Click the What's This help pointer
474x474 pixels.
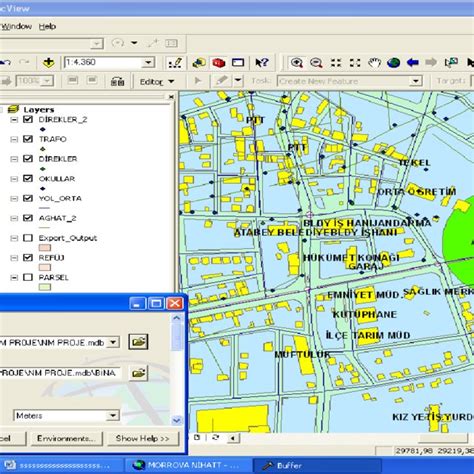261,62
